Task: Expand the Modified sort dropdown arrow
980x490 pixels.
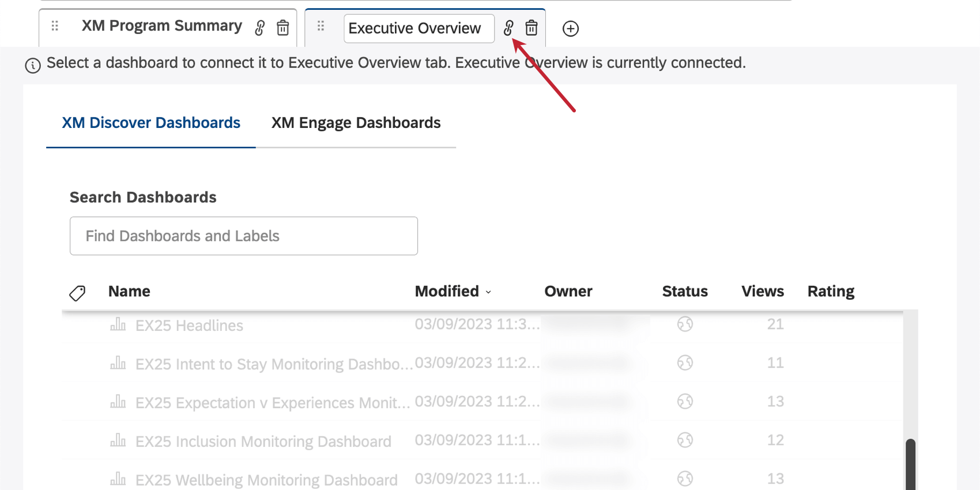Action: [x=488, y=292]
